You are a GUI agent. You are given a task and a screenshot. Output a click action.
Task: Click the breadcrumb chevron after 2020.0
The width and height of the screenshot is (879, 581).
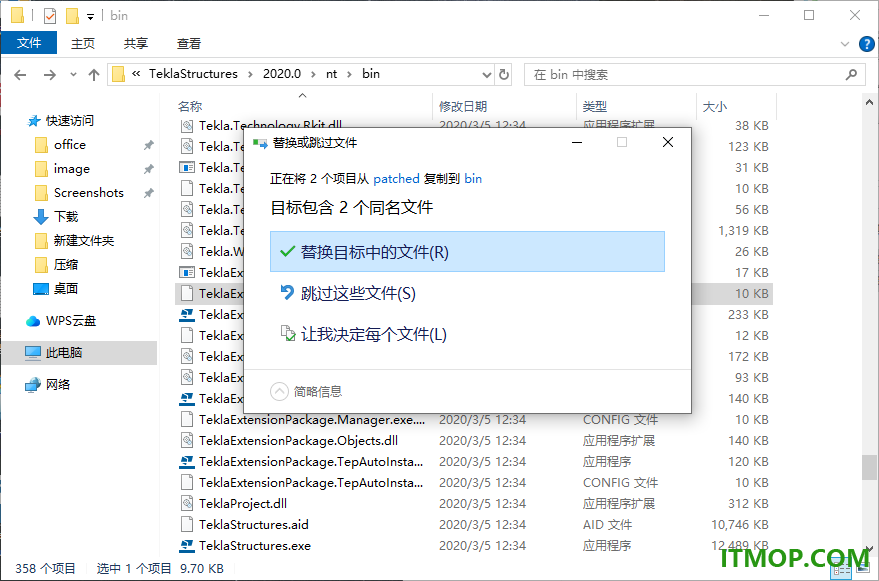[313, 74]
